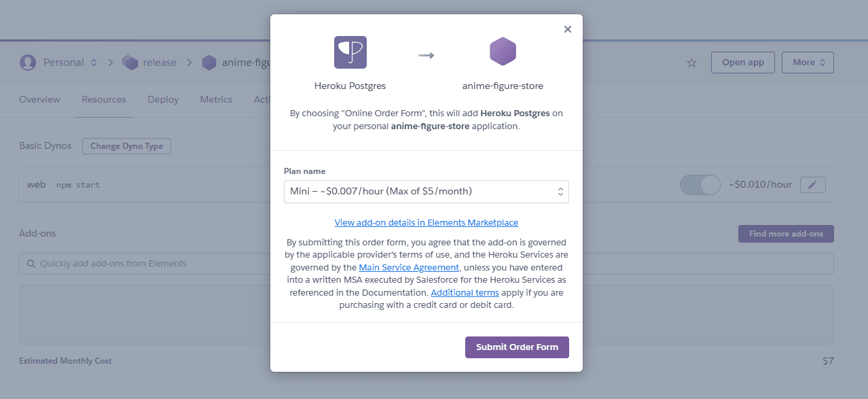
Task: Click the 'npm start' command text
Action: (x=78, y=185)
